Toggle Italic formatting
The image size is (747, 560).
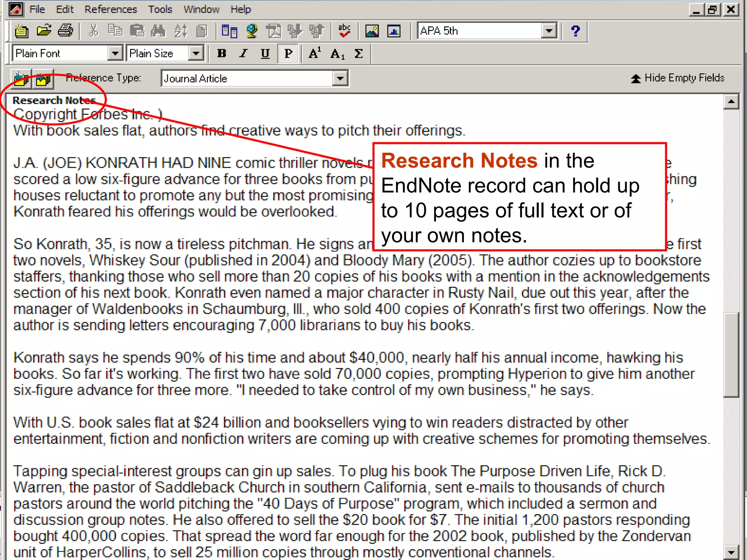pyautogui.click(x=243, y=54)
